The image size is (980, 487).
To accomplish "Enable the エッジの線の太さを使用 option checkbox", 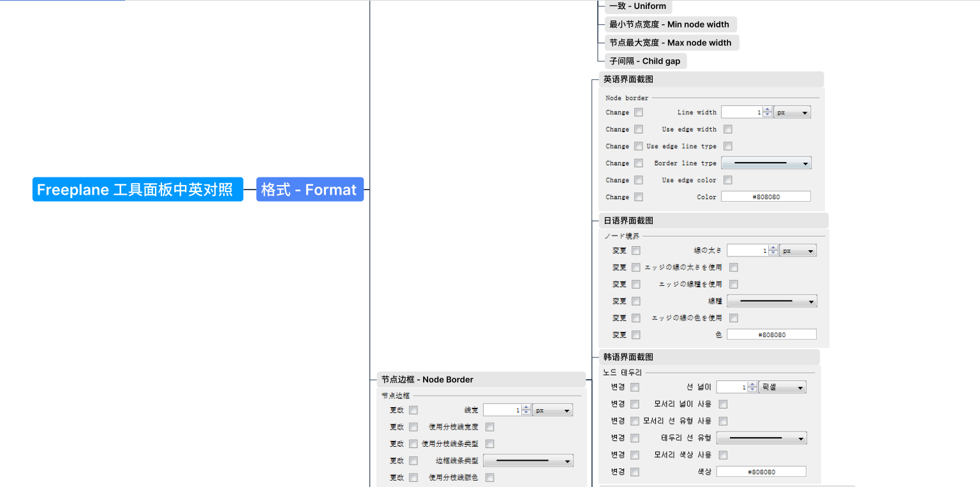I will click(734, 267).
